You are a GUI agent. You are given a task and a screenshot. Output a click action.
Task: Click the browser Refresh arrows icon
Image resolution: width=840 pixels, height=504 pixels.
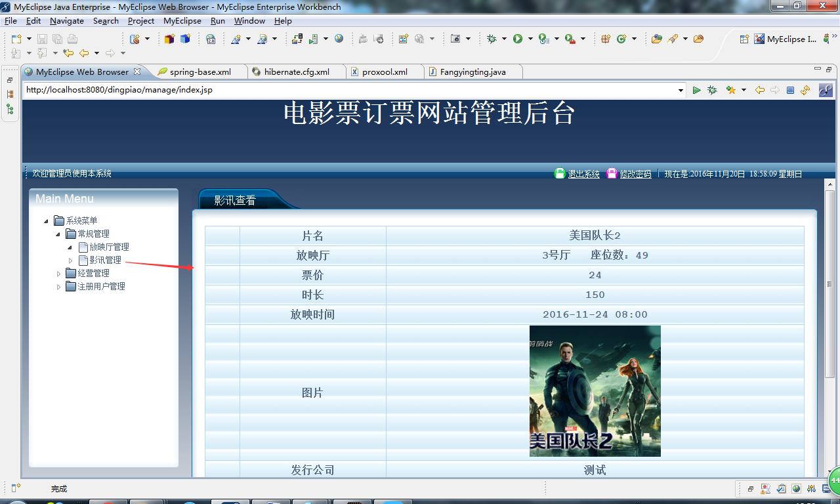(x=805, y=90)
